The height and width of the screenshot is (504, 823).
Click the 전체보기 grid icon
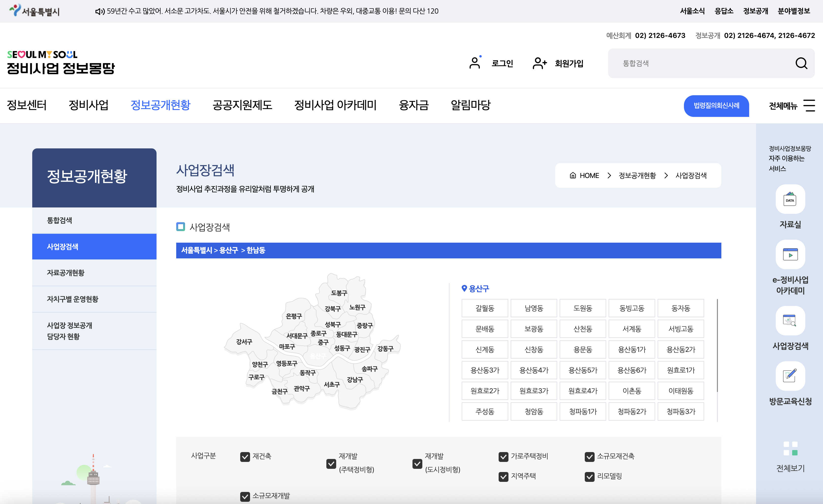coord(790,448)
